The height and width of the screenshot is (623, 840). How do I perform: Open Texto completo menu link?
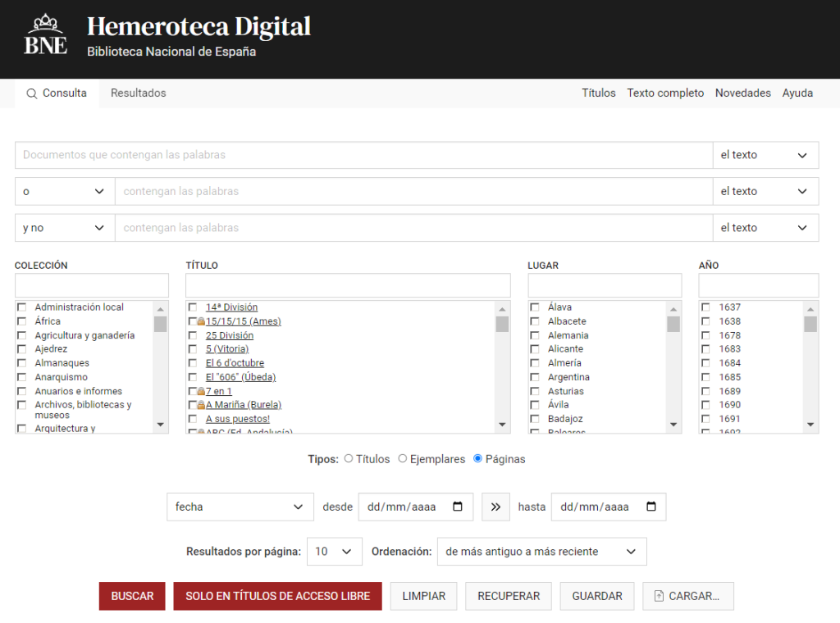click(x=665, y=93)
